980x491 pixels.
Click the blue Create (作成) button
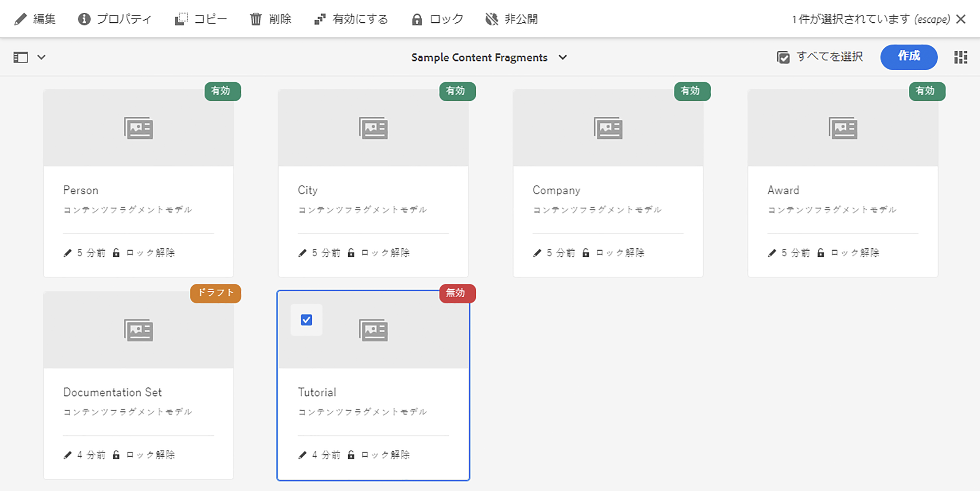click(908, 57)
